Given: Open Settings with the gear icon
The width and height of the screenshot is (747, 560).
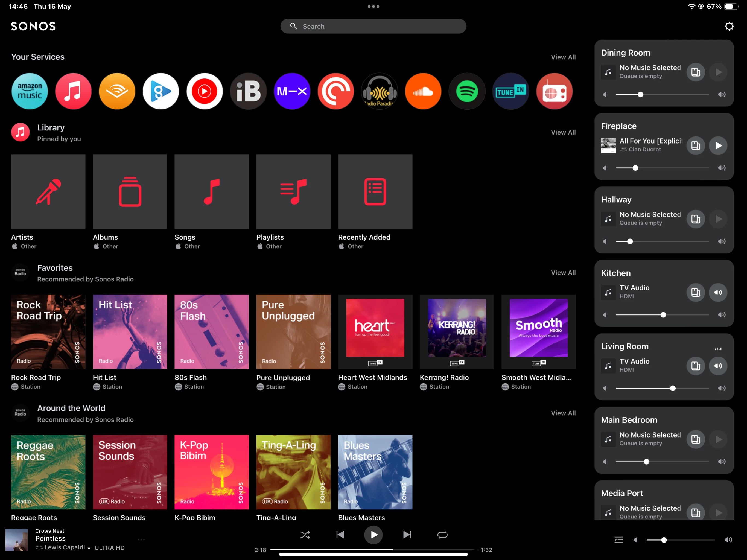Looking at the screenshot, I should tap(729, 26).
